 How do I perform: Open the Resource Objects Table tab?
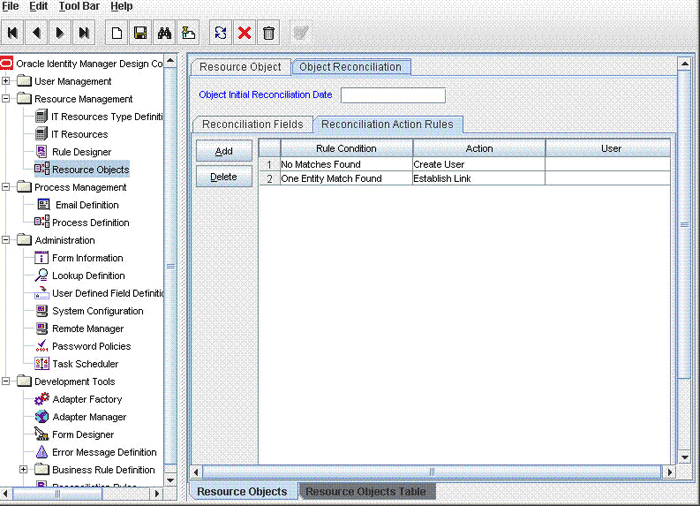tap(366, 491)
